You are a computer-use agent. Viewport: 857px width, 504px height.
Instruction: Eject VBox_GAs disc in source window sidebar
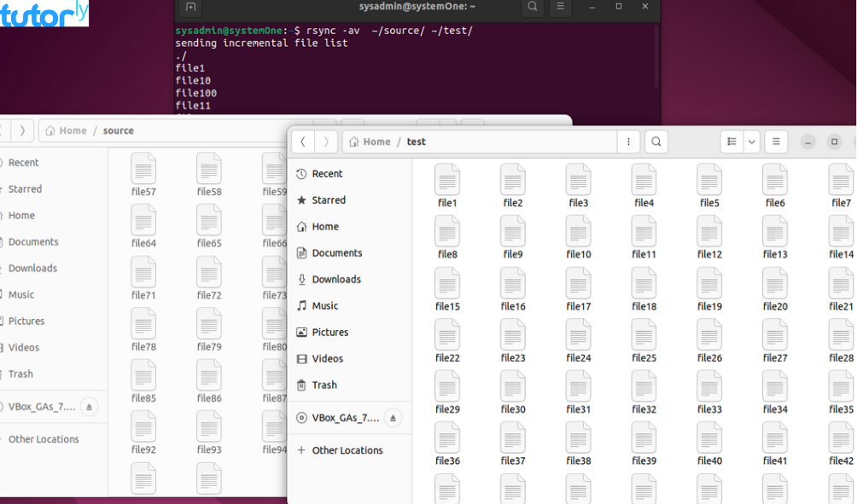(x=89, y=407)
